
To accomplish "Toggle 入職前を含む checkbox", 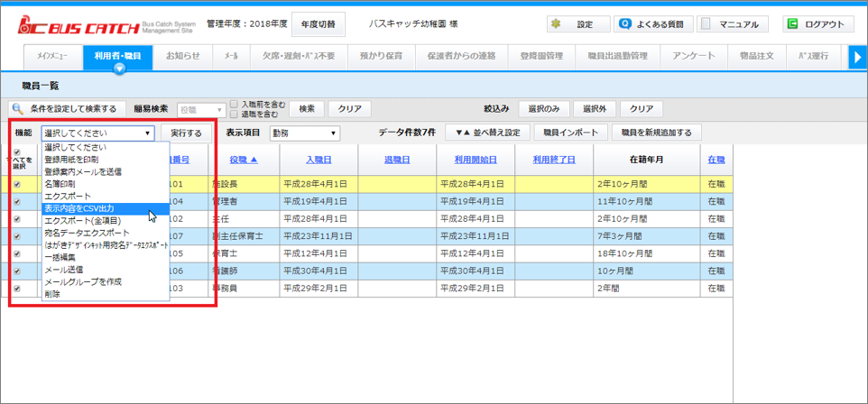I will (235, 104).
